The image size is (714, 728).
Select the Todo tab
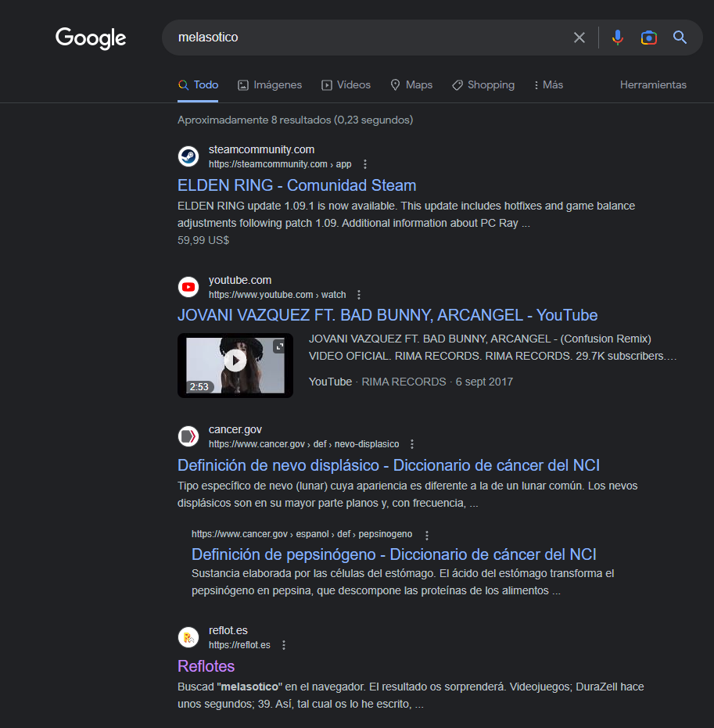(x=198, y=85)
